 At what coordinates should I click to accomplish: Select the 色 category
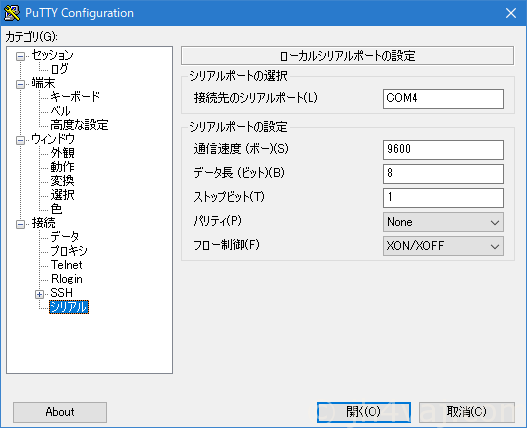pos(56,209)
